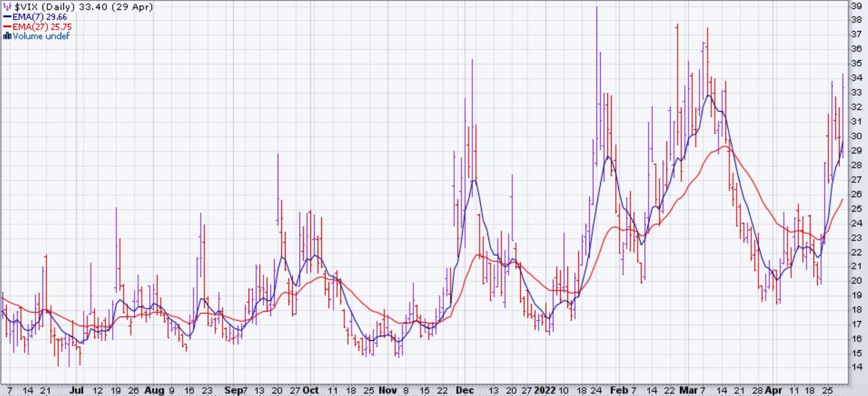The image size is (868, 396).
Task: Select the $VIX (Daily) chart title
Action: click(x=83, y=7)
